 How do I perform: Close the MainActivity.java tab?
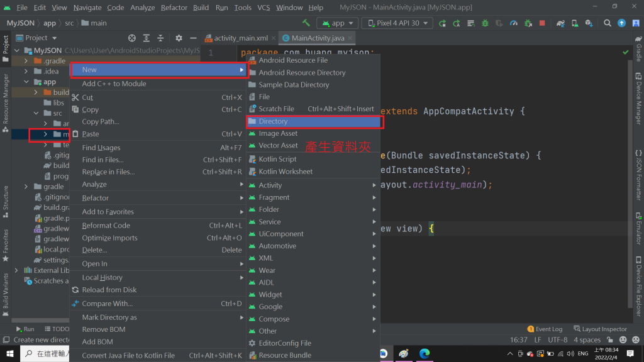[x=350, y=38]
